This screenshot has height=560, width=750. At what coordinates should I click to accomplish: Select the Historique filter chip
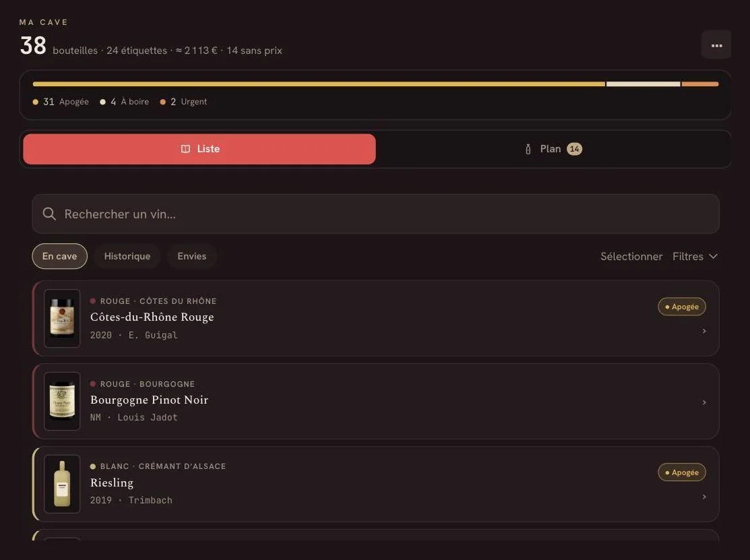tap(127, 256)
